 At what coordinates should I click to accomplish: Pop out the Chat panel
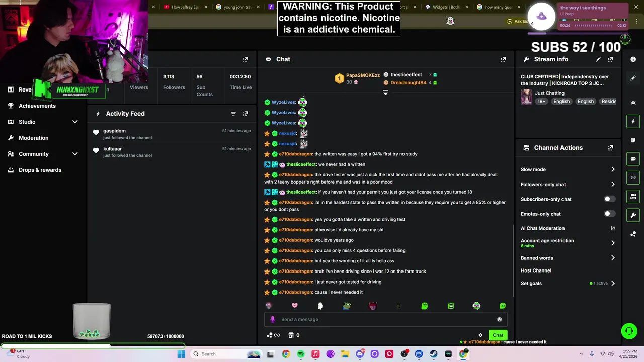pyautogui.click(x=503, y=59)
